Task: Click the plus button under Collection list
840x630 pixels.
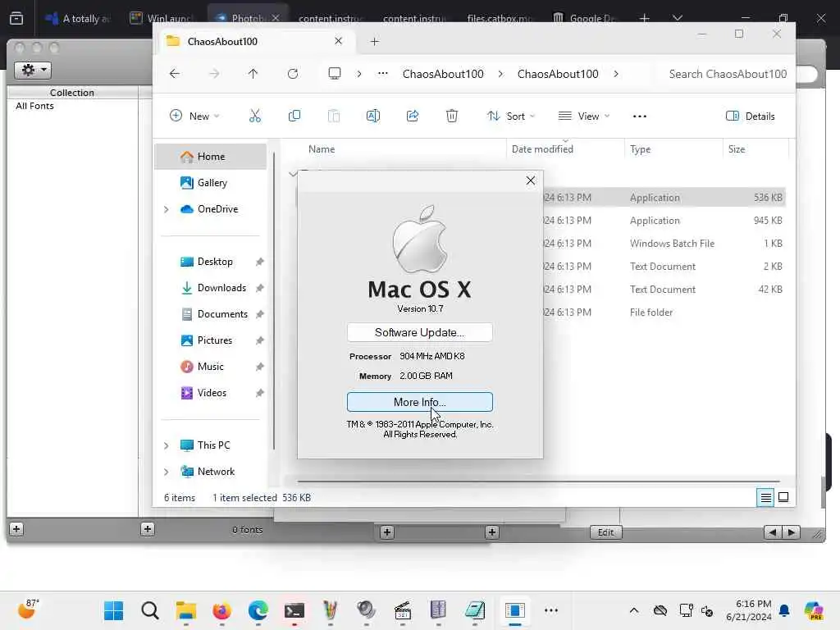Action: coord(16,529)
